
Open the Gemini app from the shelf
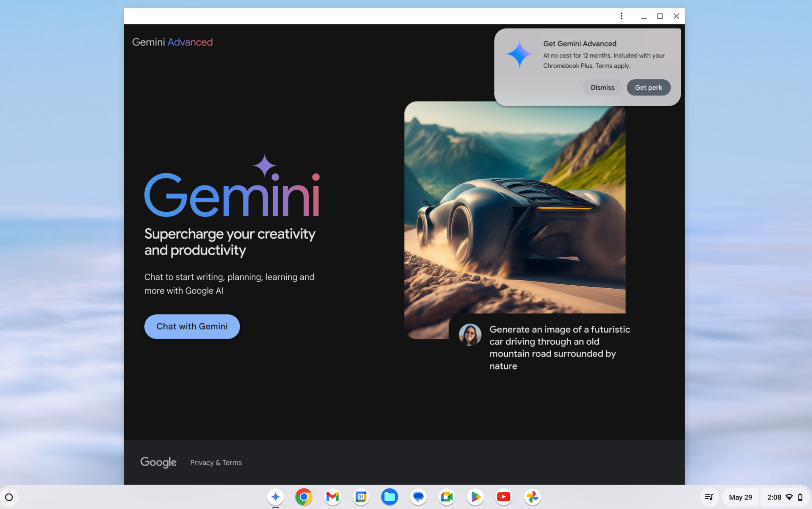(275, 497)
